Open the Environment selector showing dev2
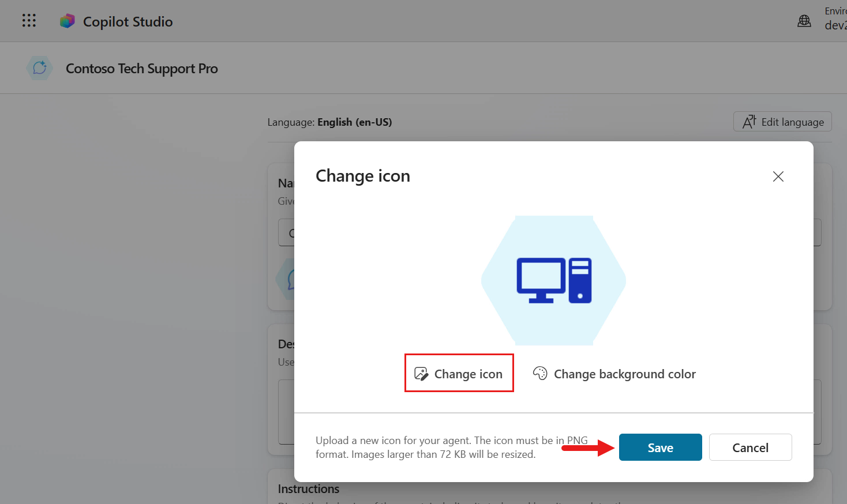 (x=835, y=18)
